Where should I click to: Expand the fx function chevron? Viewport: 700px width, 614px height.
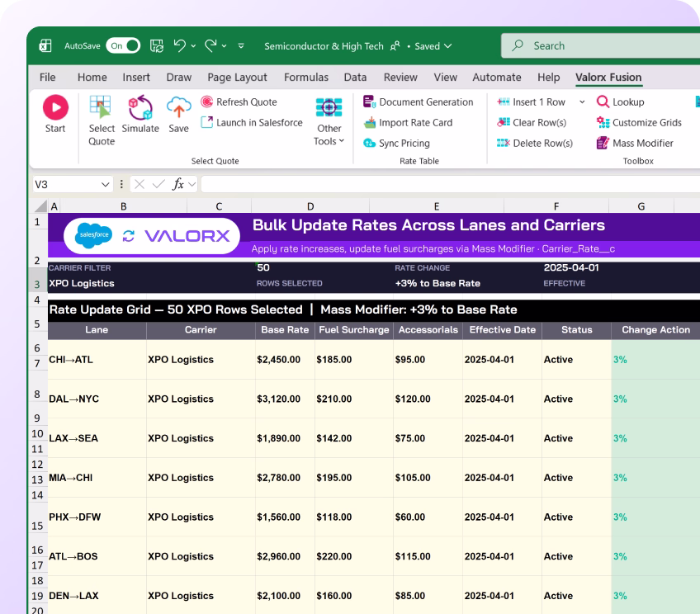coord(192,184)
